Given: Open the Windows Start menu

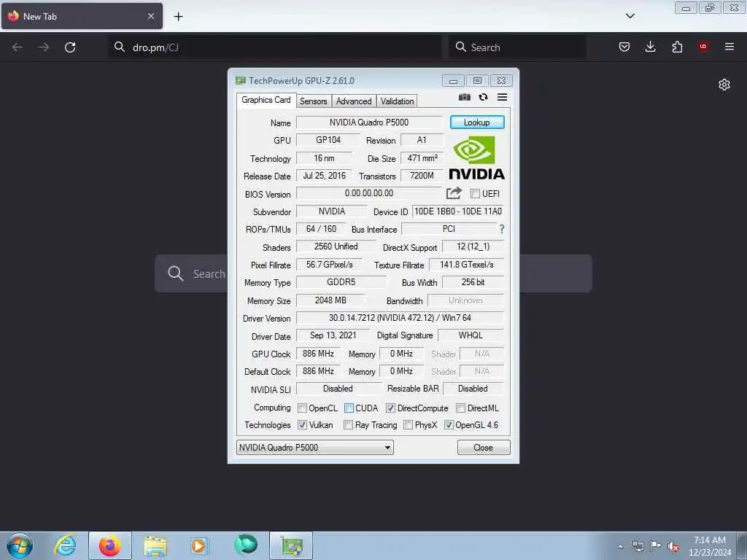Looking at the screenshot, I should (20, 545).
